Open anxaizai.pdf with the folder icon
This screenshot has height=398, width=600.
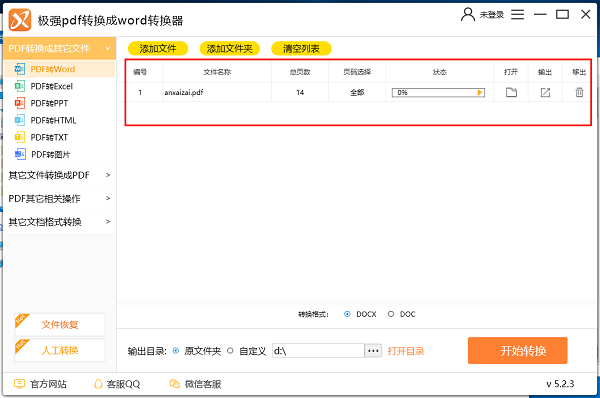[x=511, y=92]
